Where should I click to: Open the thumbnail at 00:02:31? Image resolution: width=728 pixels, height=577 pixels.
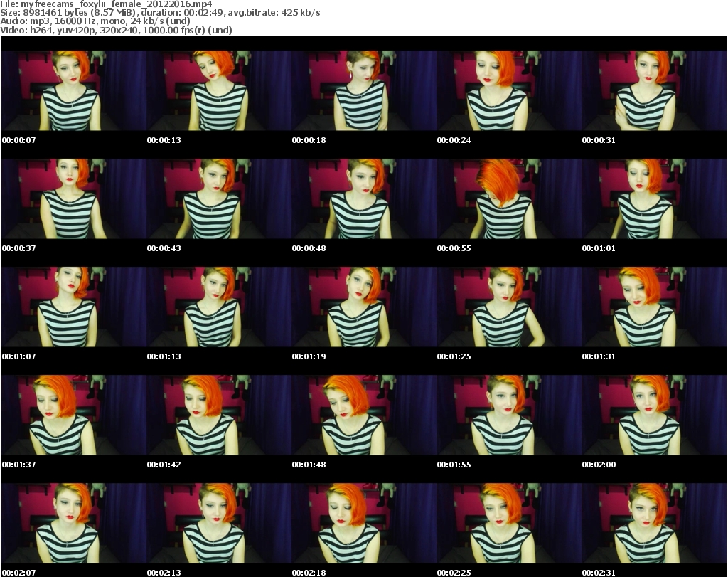[654, 524]
